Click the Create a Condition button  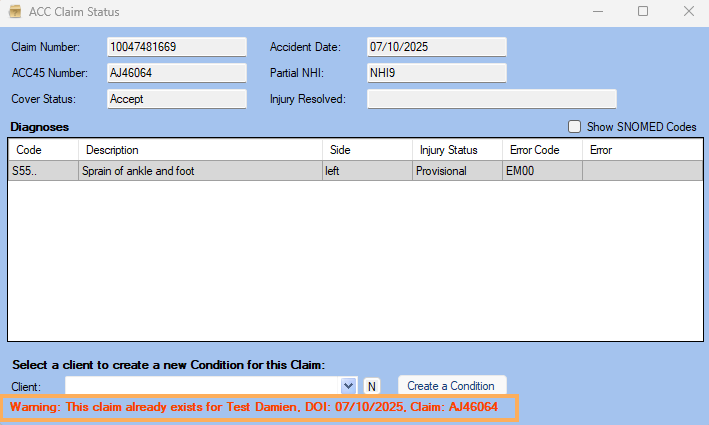point(451,386)
